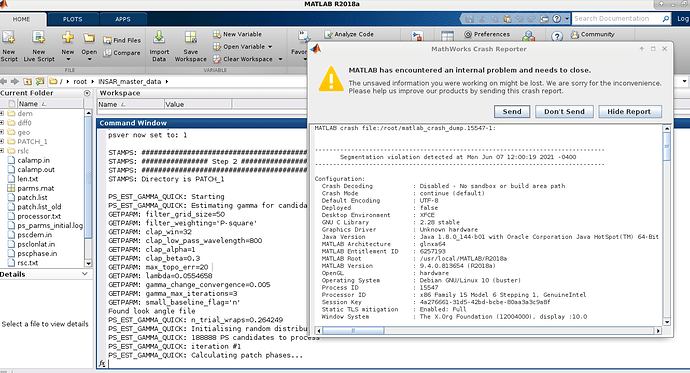Click switch windows icon in quick access bar
This screenshot has width=690, height=373.
click(x=544, y=18)
